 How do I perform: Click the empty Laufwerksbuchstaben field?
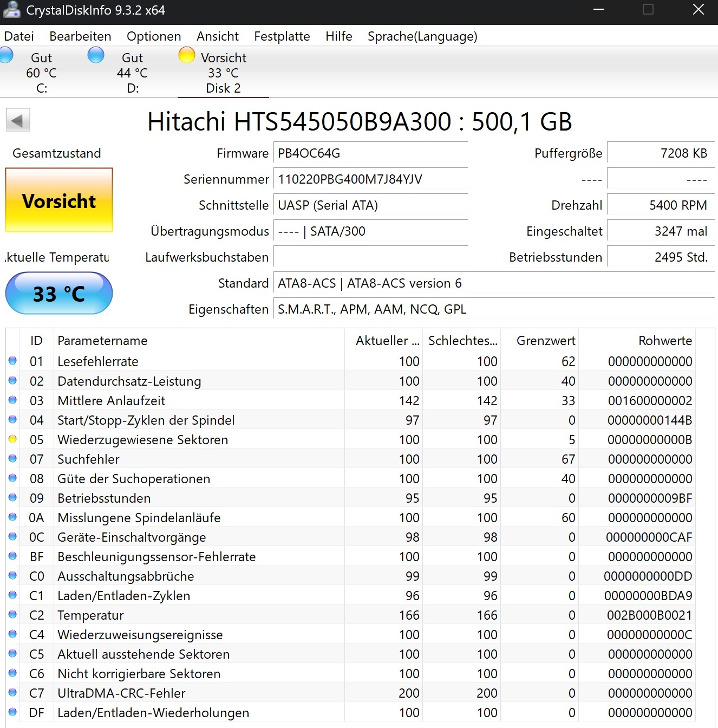click(370, 257)
